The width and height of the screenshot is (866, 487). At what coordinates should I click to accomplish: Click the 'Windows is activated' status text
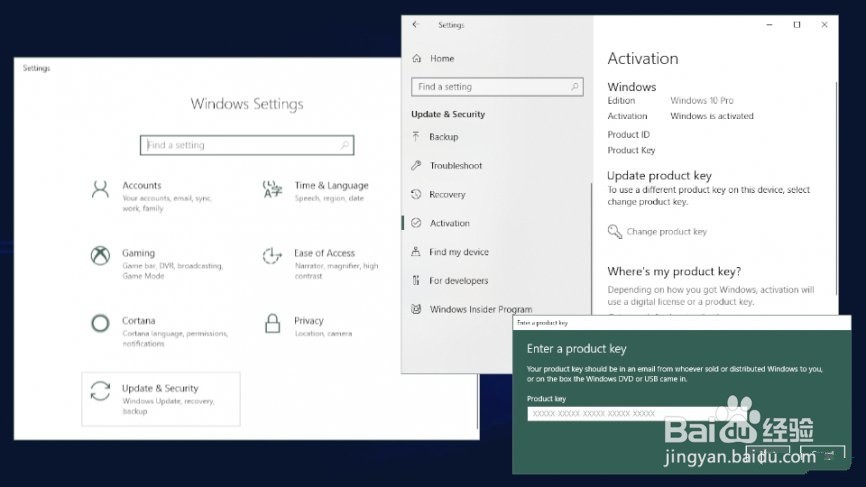pyautogui.click(x=711, y=116)
